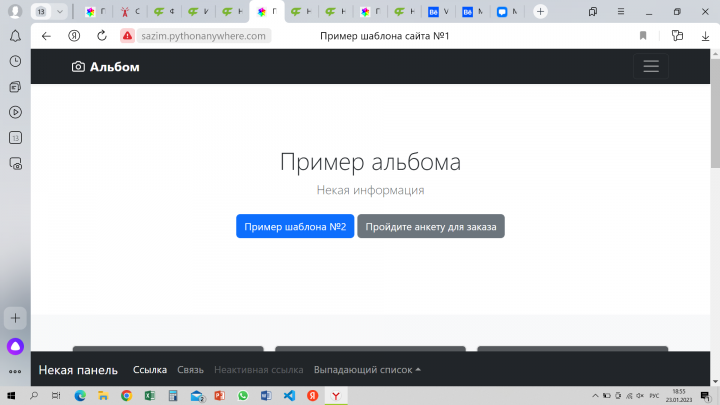Open the video play icon in sidebar
This screenshot has height=405, width=720.
pyautogui.click(x=15, y=112)
